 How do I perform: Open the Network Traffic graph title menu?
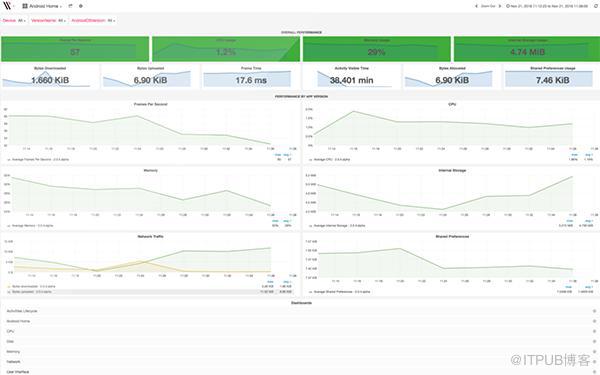(150, 236)
